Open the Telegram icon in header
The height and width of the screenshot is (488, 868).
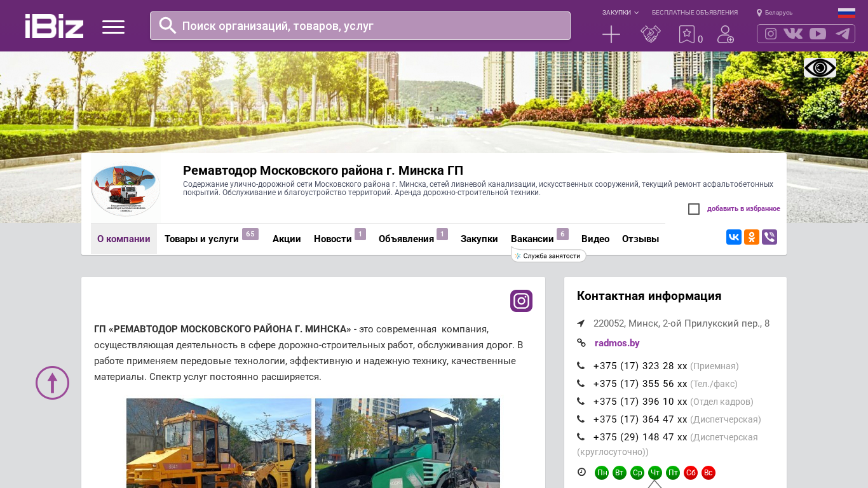click(843, 34)
